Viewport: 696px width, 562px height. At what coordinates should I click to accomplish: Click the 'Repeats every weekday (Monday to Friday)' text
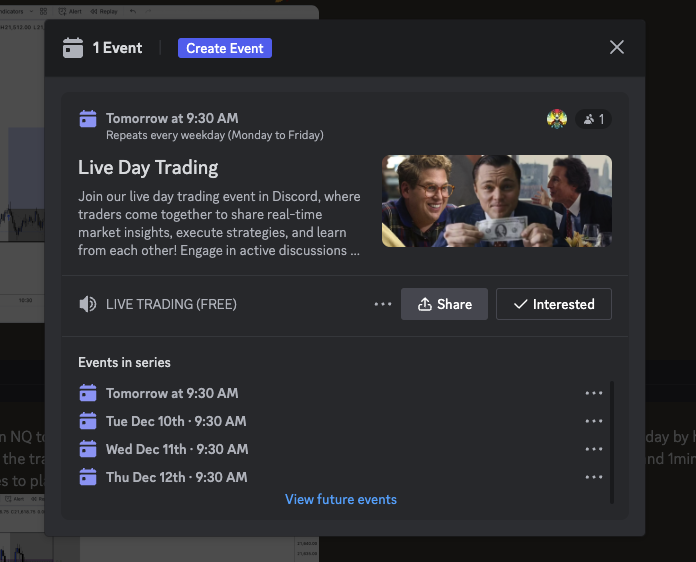[215, 135]
